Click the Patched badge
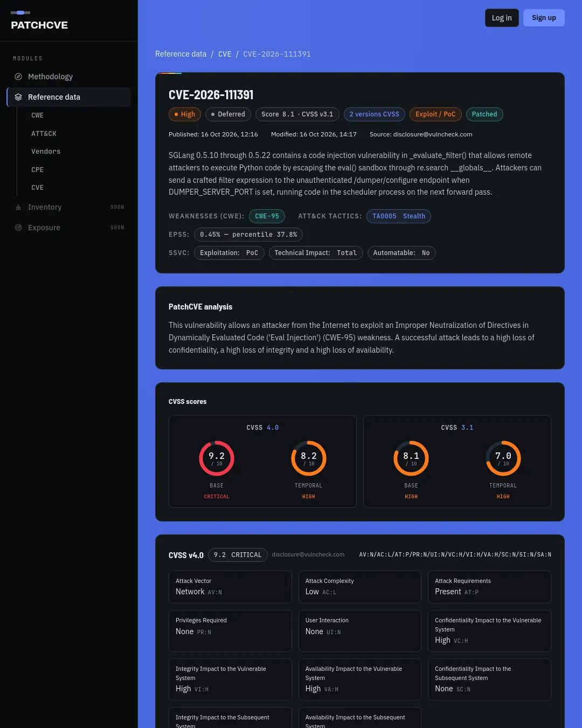 [484, 114]
